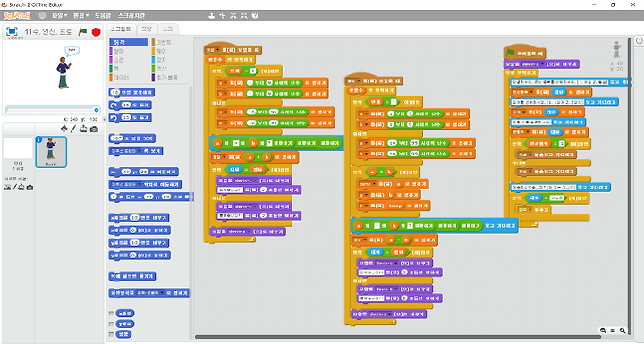
Task: Open the 도움말 menu item
Action: coord(103,15)
